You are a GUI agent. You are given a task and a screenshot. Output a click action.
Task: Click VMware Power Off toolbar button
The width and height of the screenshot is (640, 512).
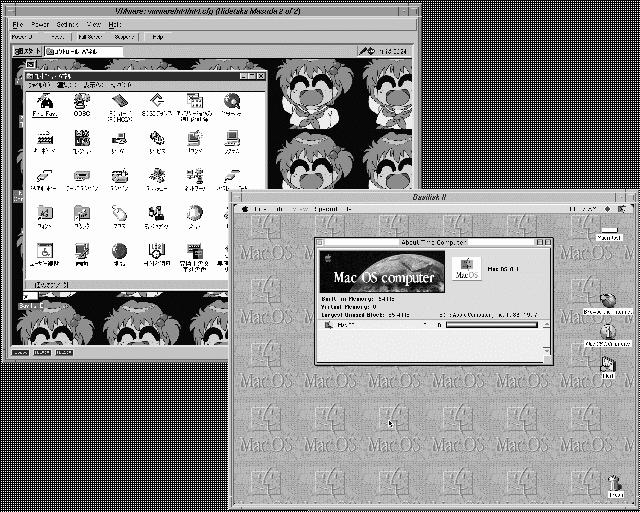pyautogui.click(x=26, y=37)
